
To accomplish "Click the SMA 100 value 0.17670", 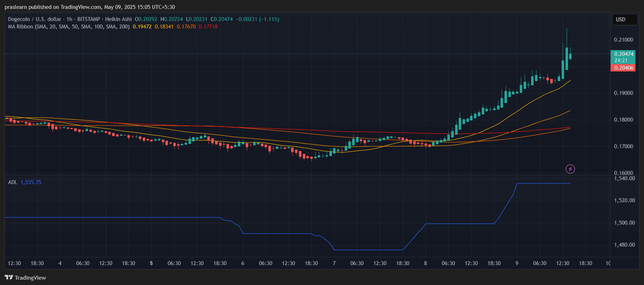I will point(186,27).
